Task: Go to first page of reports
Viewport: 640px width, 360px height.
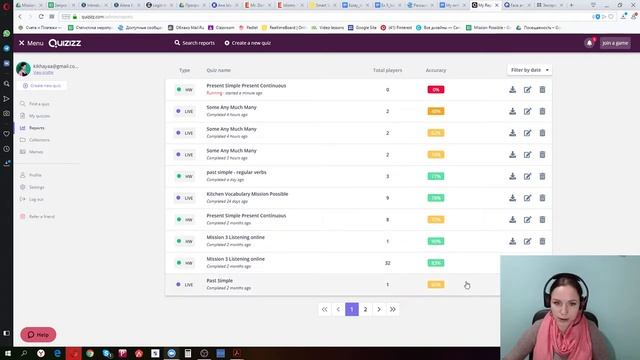Action: coord(324,309)
